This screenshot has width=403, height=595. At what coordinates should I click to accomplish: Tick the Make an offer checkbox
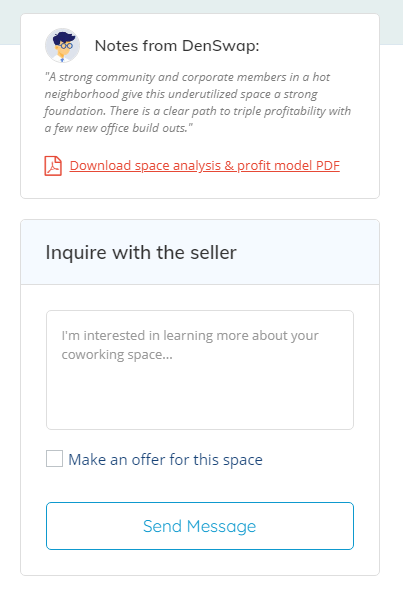click(54, 458)
